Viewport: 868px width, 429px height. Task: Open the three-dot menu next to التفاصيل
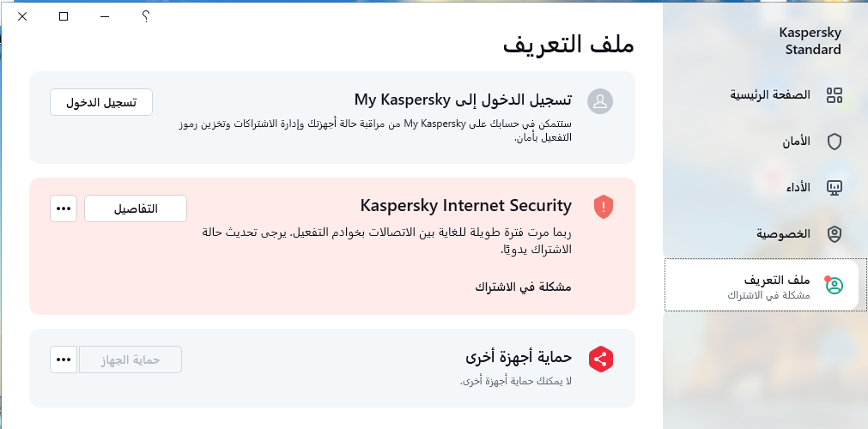pyautogui.click(x=64, y=208)
